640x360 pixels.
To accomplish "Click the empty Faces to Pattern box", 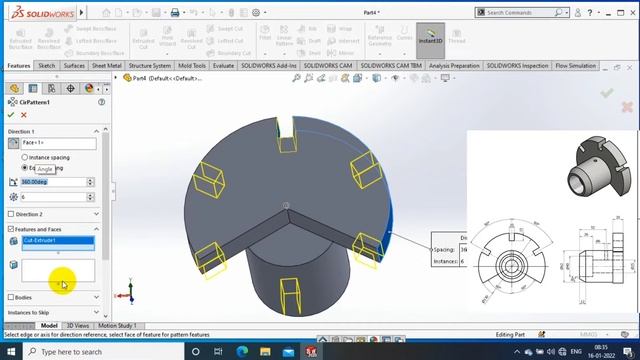I will (x=58, y=270).
